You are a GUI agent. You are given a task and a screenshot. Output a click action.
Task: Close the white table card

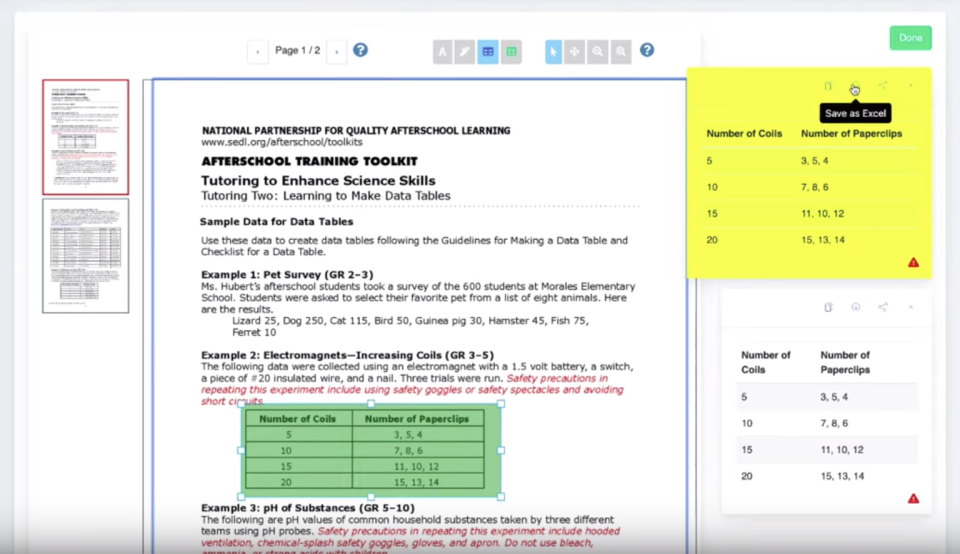point(910,307)
